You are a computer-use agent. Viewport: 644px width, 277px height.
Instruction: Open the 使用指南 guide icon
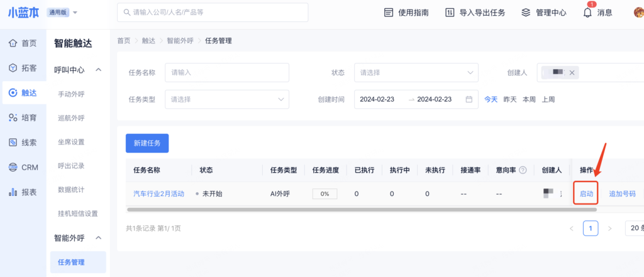[389, 13]
